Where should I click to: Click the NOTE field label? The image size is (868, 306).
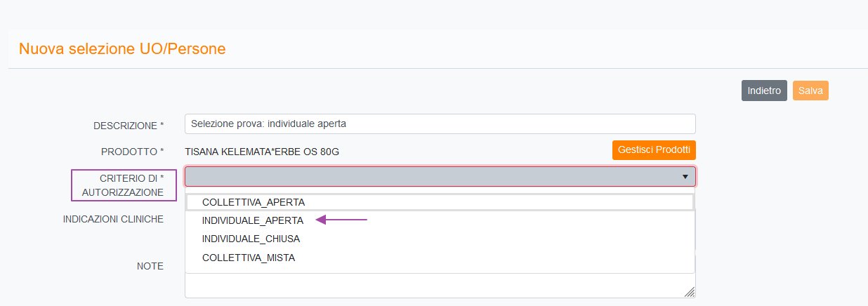coord(150,266)
